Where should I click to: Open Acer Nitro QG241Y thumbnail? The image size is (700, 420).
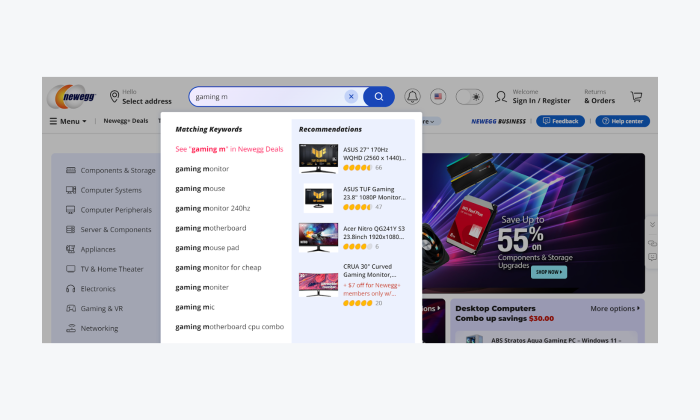coord(318,237)
